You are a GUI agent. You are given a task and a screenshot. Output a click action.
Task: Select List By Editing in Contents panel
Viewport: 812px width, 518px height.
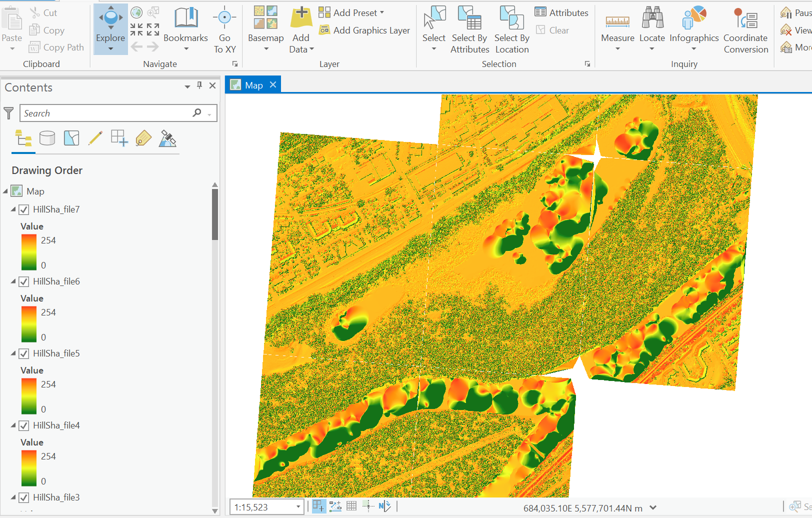(x=95, y=138)
